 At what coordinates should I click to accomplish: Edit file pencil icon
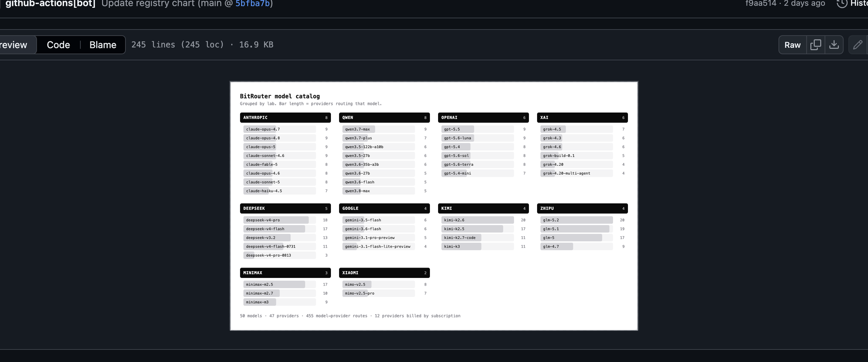[x=858, y=45]
